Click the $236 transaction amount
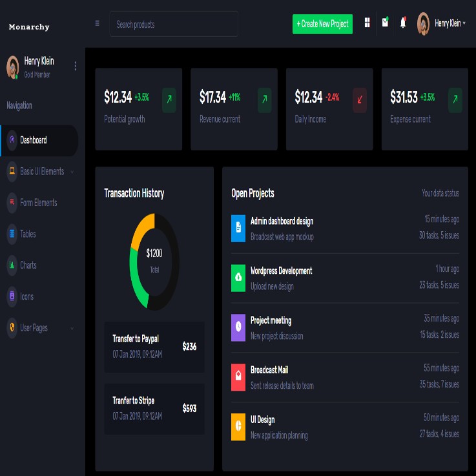This screenshot has width=476, height=476. click(x=189, y=346)
